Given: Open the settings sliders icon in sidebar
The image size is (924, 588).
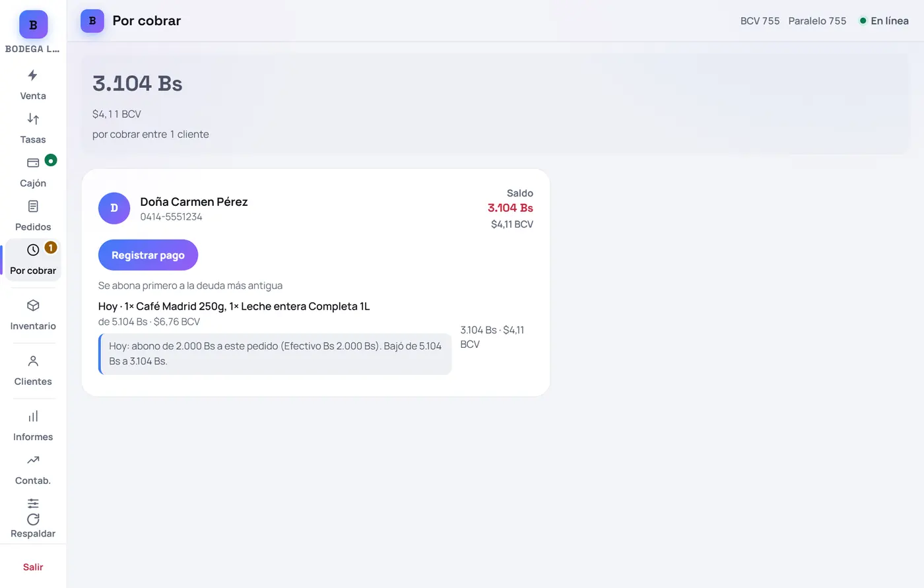Looking at the screenshot, I should [x=33, y=504].
